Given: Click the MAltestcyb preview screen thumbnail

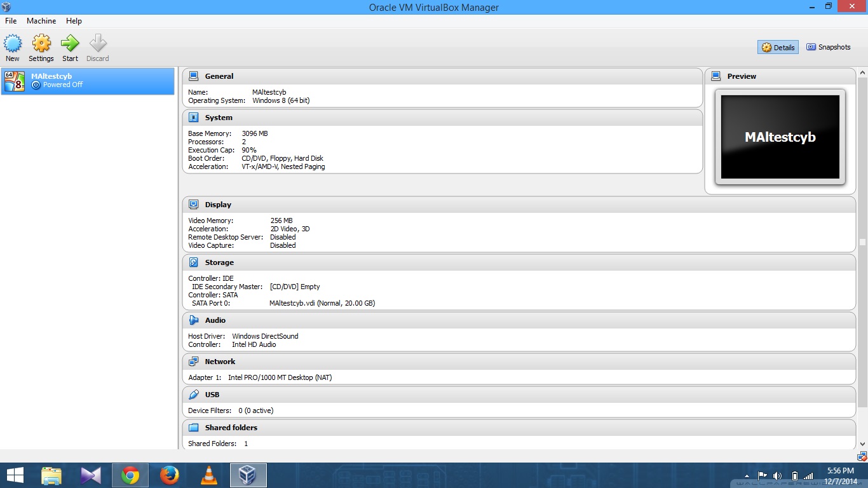Looking at the screenshot, I should click(780, 137).
